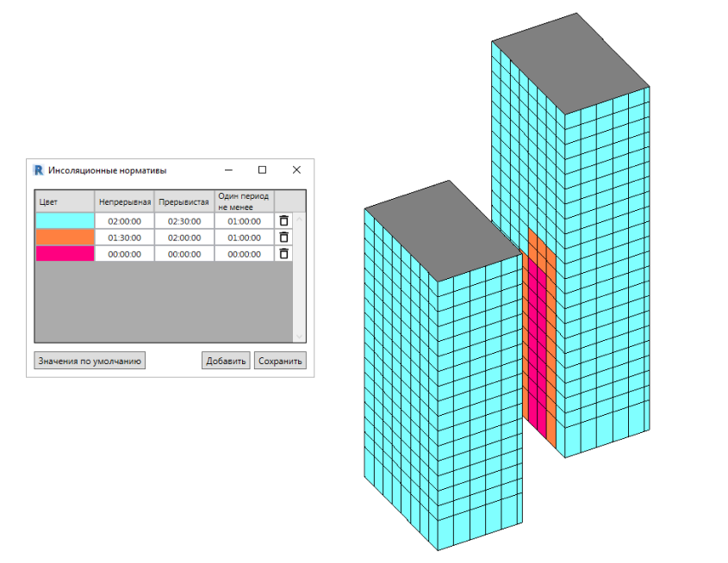Click trash icon for the pink row
Screen dimensions: 728x563
click(x=283, y=254)
